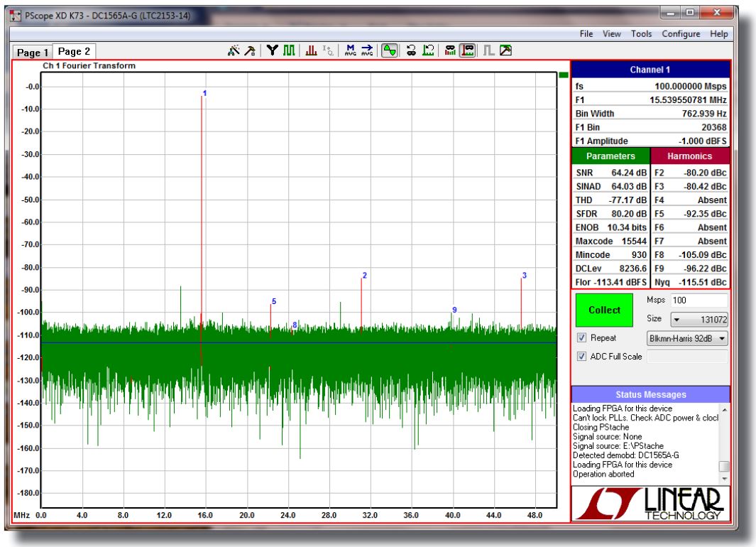
Task: Click harmonic marker 5 on the spectrum
Action: pos(274,301)
